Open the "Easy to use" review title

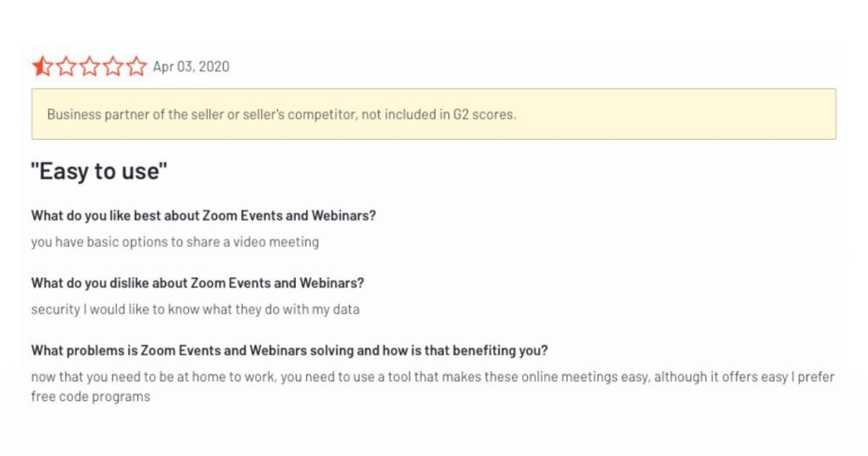coord(99,171)
